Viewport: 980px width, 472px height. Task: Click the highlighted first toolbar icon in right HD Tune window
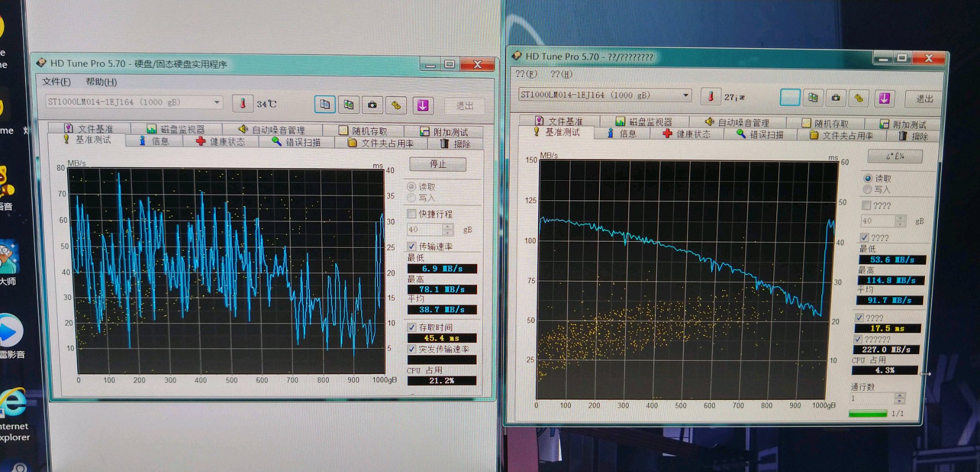tap(790, 98)
